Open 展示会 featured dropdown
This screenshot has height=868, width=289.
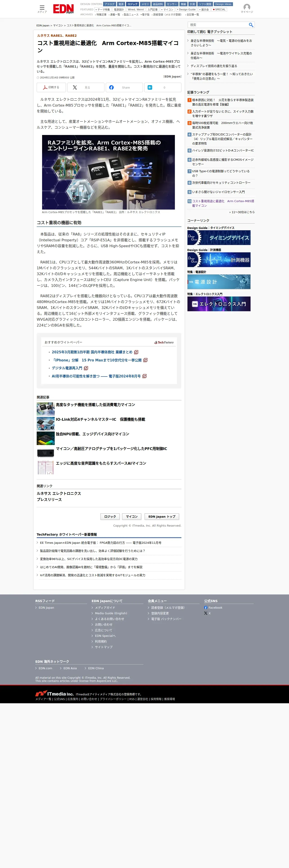point(204,9)
